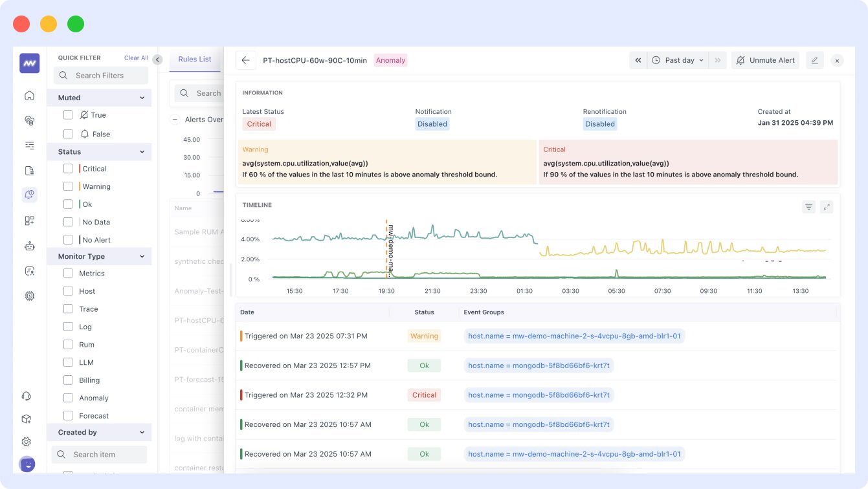Collapse the Status filter section
Image resolution: width=868 pixels, height=489 pixels.
click(x=144, y=151)
